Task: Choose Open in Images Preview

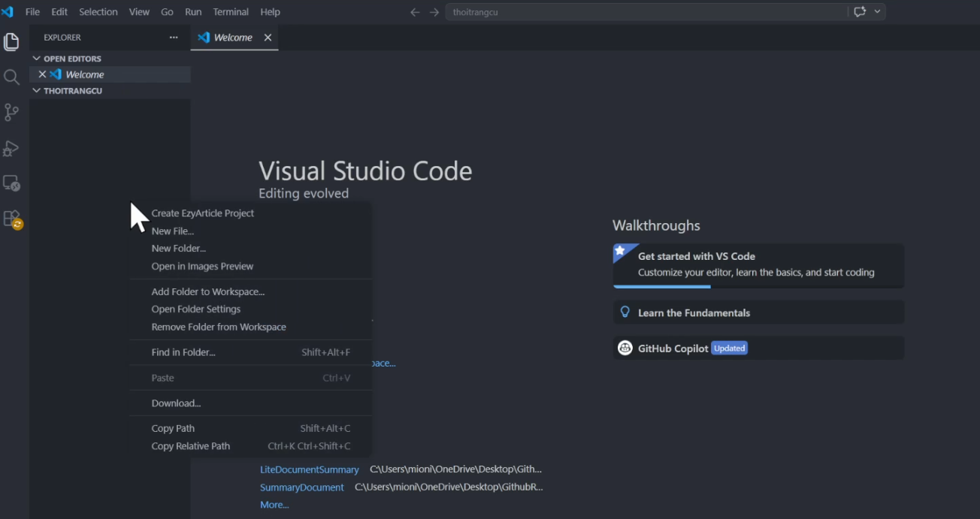Action: tap(251, 267)
